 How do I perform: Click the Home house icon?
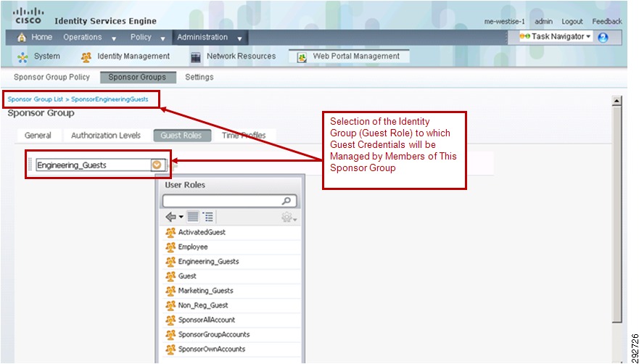coord(22,38)
